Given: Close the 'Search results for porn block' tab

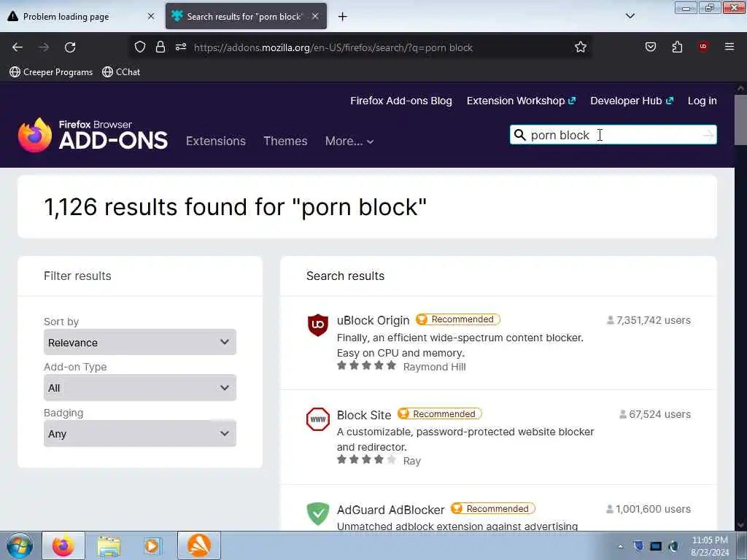Looking at the screenshot, I should coord(315,16).
